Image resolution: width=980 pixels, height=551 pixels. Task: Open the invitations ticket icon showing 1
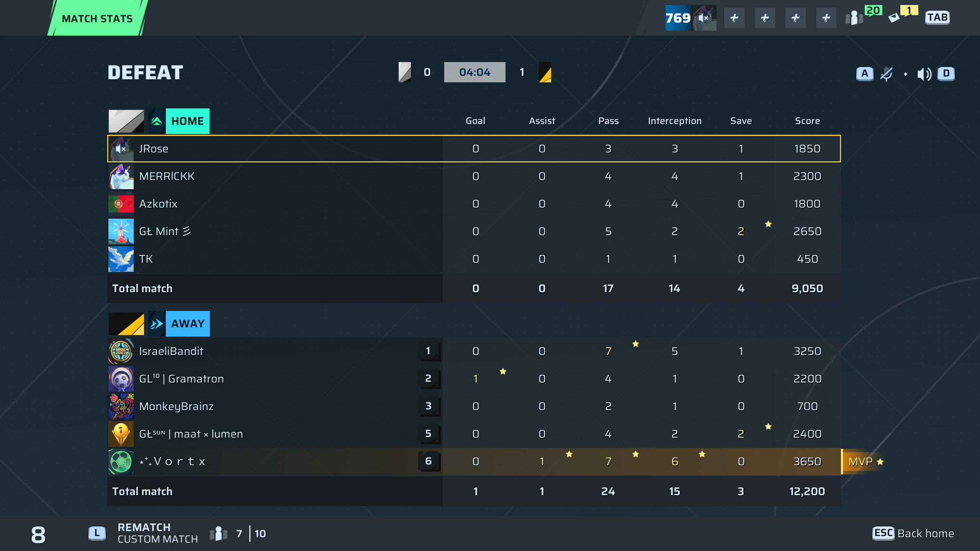pyautogui.click(x=894, y=18)
